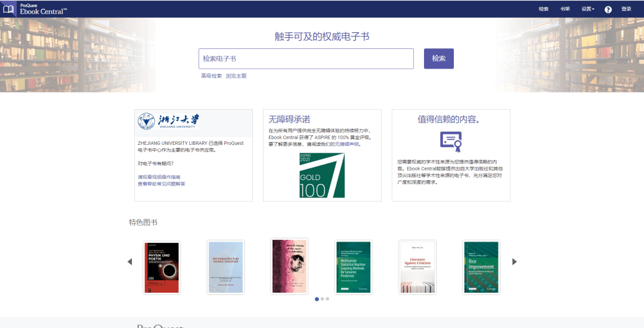Click the Zhejiang University logo
Image resolution: width=644 pixels, height=328 pixels.
coord(168,121)
